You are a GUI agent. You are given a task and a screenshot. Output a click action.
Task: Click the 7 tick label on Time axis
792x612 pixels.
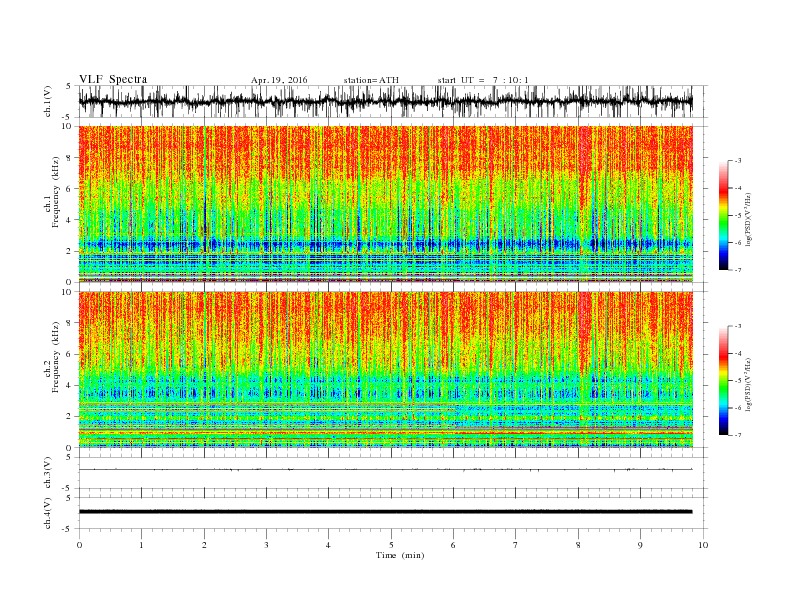click(516, 545)
